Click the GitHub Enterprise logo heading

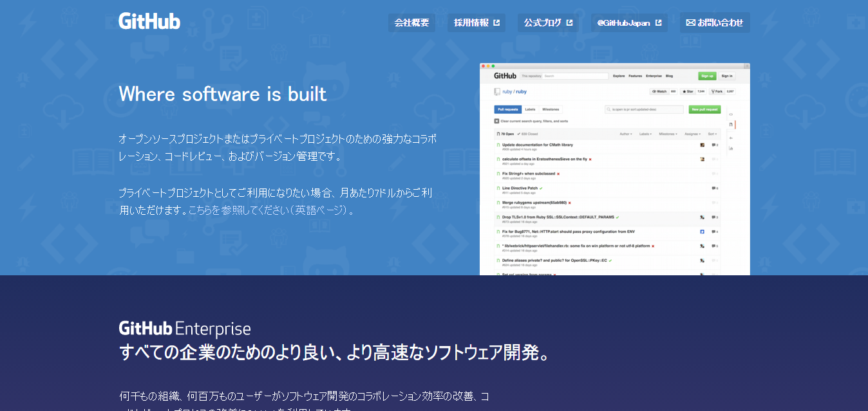coord(185,329)
